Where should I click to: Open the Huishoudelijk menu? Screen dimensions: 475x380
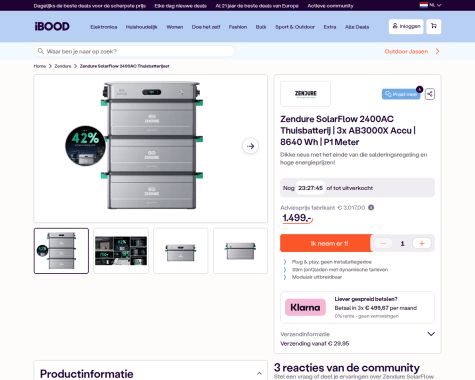click(141, 27)
